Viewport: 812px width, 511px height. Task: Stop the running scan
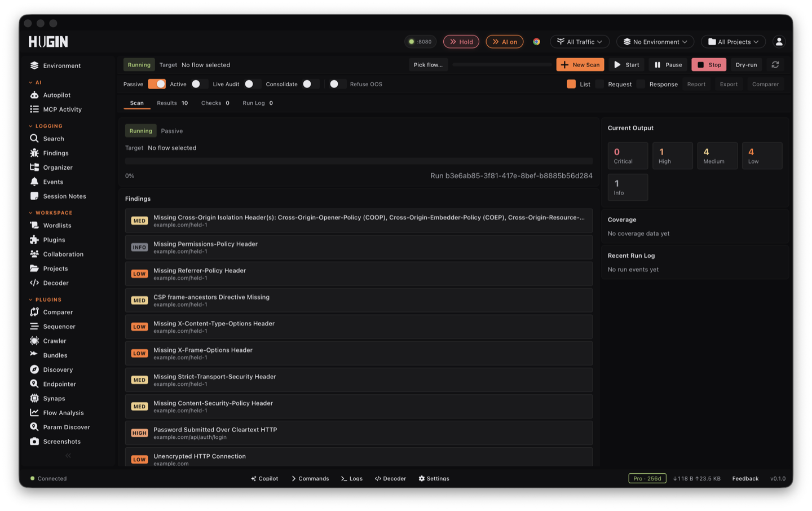[x=709, y=65]
